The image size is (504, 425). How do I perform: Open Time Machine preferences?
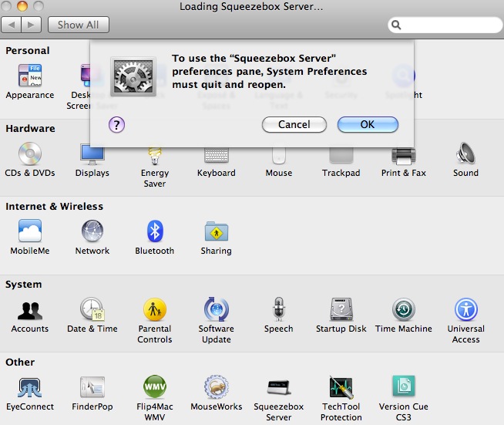click(403, 310)
